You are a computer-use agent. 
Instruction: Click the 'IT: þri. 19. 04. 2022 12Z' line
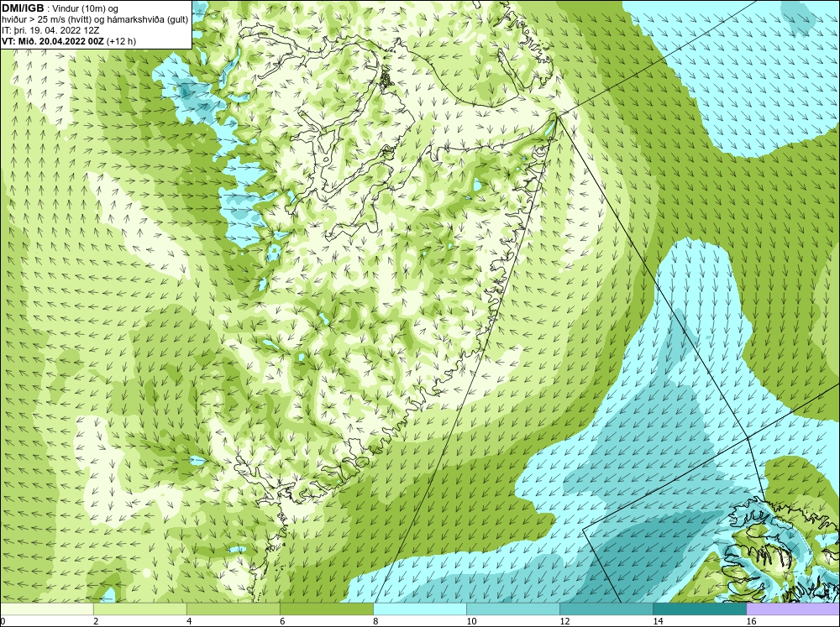click(x=50, y=30)
